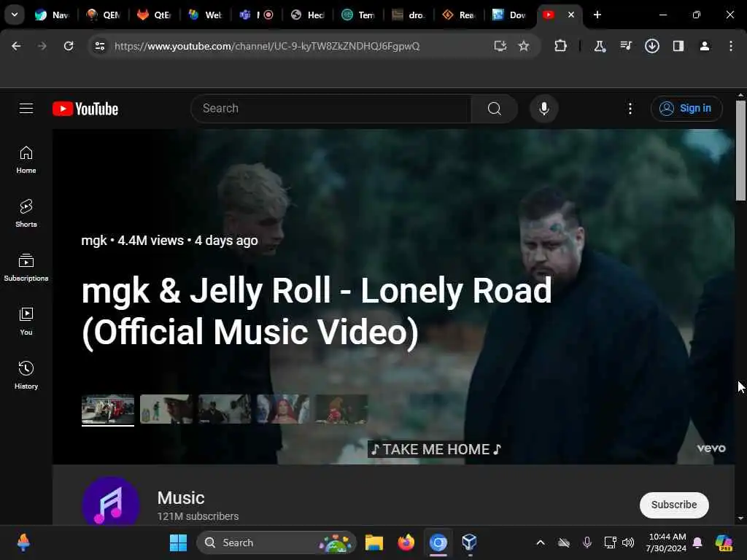Open the notification bell in the system tray
Viewport: 747px width, 560px height.
(697, 542)
